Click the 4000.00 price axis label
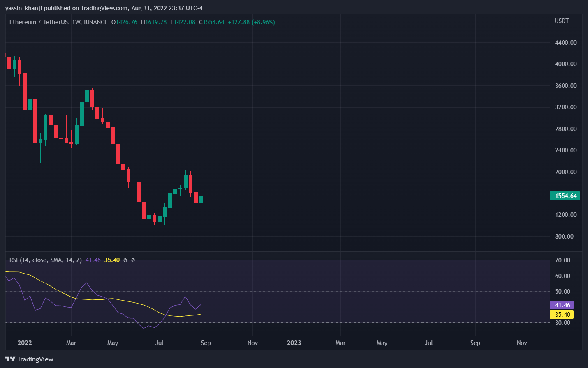Viewport: 588px width, 368px height. coord(566,64)
